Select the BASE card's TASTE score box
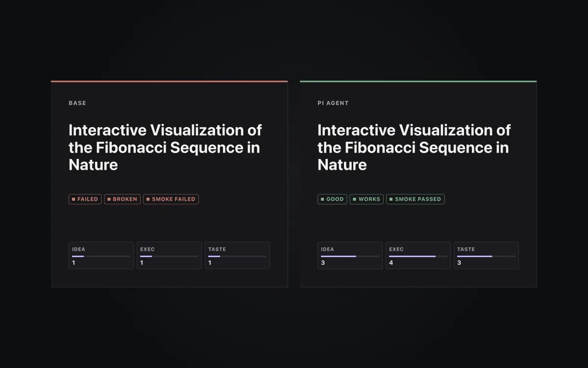Viewport: 588px width, 368px height. tap(237, 255)
